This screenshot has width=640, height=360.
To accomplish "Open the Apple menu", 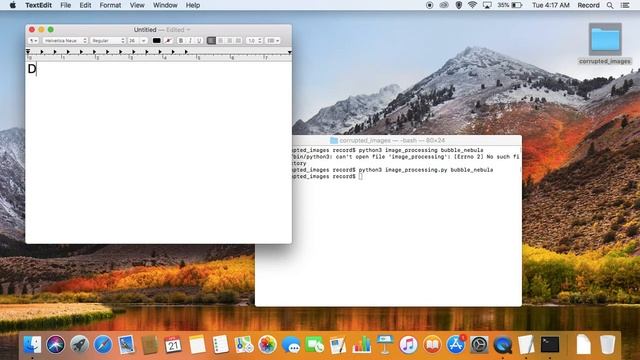I will click(x=12, y=5).
